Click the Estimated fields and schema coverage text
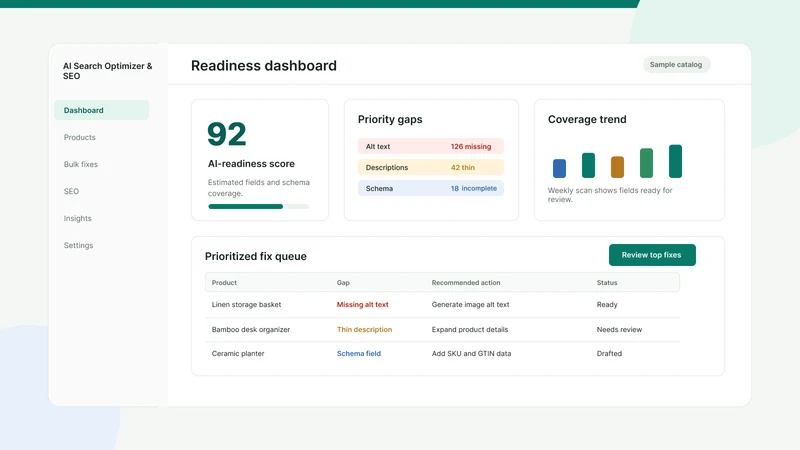The height and width of the screenshot is (450, 800). pos(259,188)
